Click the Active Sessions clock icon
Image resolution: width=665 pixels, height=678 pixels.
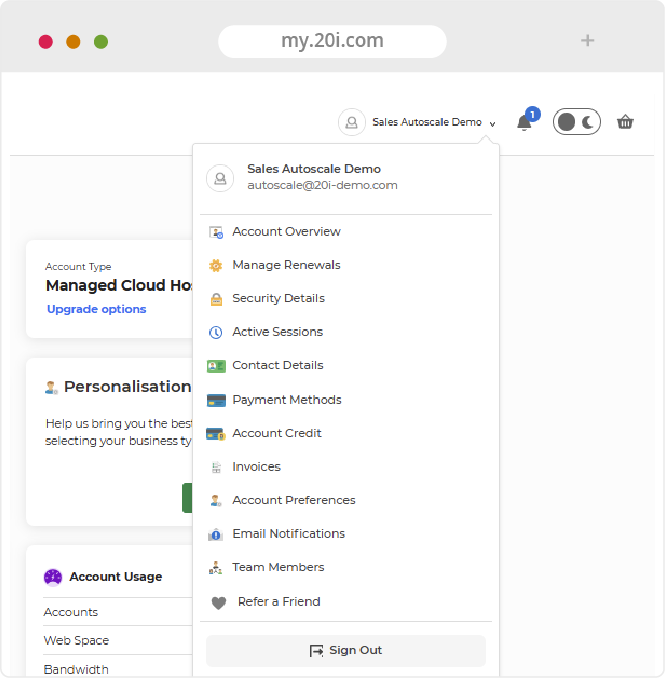[215, 332]
